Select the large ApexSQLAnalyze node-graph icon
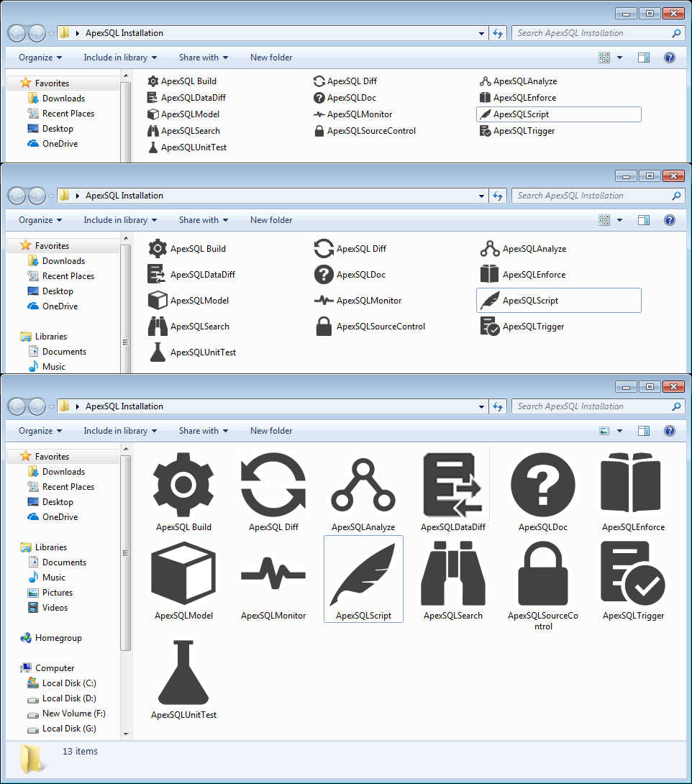This screenshot has height=784, width=692. tap(363, 485)
